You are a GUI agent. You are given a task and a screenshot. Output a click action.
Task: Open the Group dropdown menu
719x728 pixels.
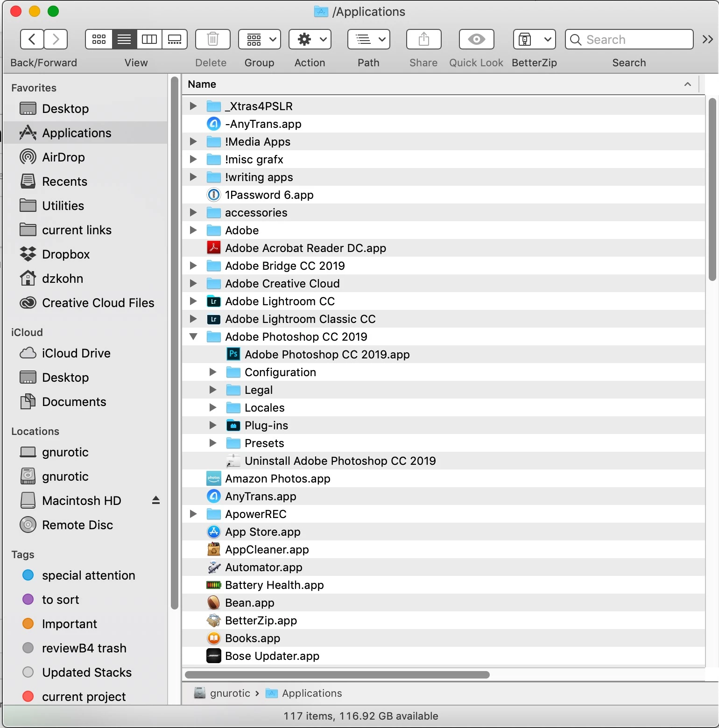260,39
